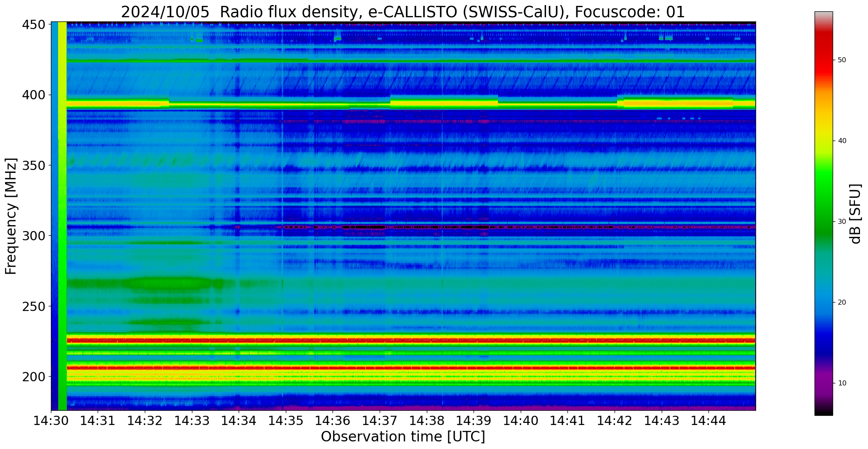
Task: Click the 400 frequency tick label
Action: point(33,95)
